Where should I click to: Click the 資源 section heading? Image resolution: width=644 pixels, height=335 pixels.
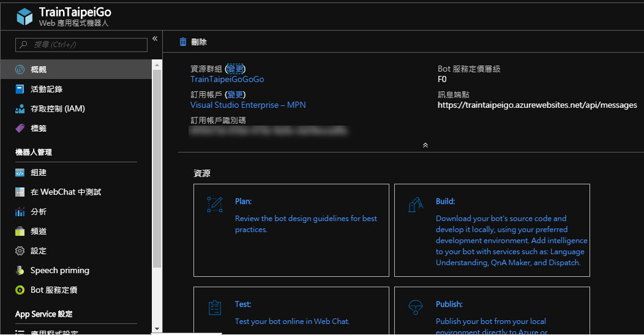(x=201, y=173)
